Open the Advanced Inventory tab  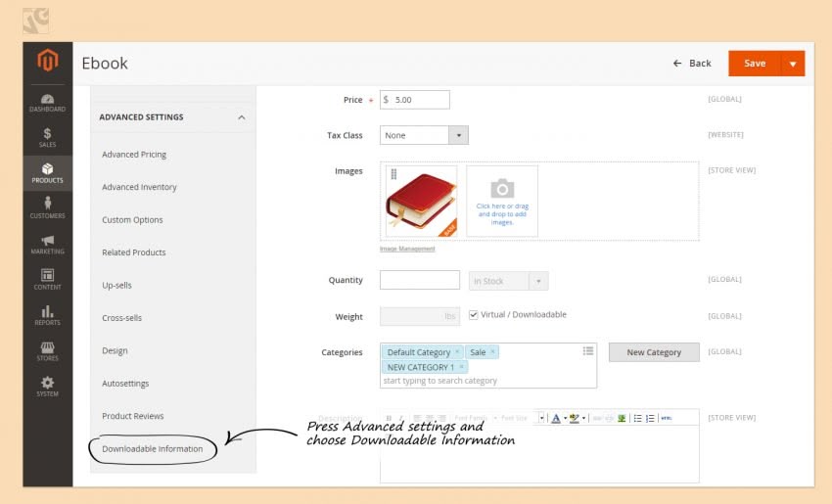[139, 187]
